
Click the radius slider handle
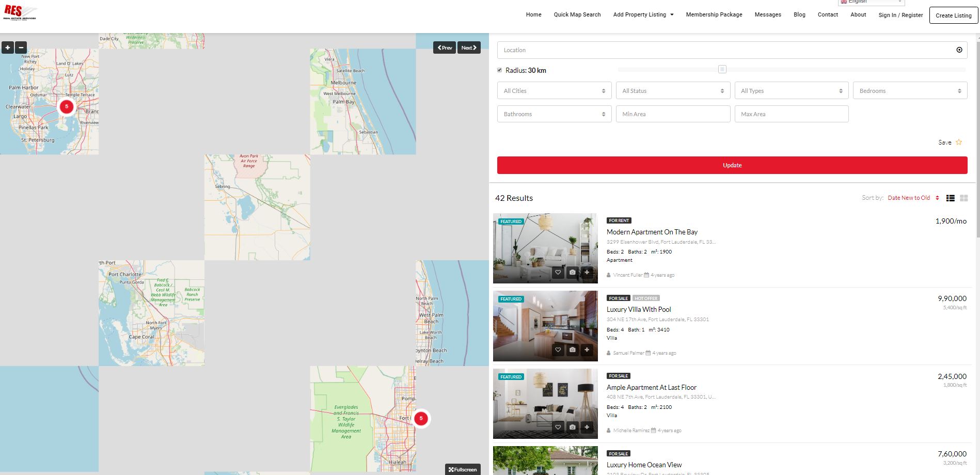[722, 69]
